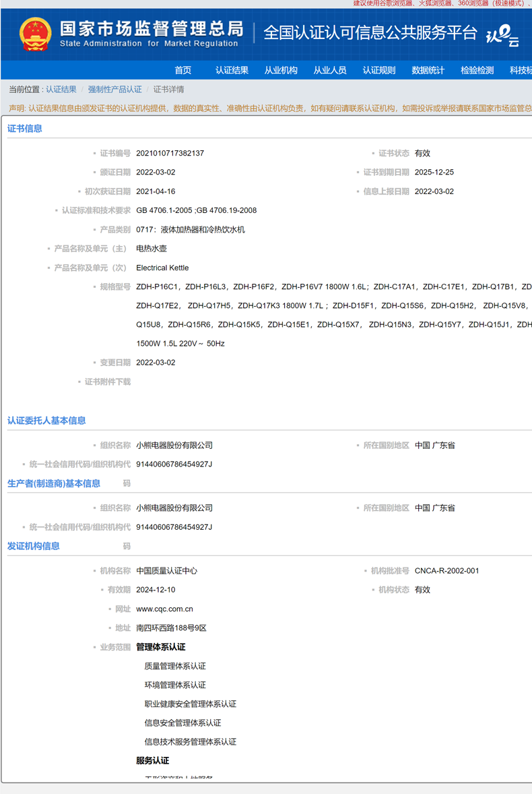Click the 认e云 logo icon
The image size is (532, 794).
coord(502,36)
